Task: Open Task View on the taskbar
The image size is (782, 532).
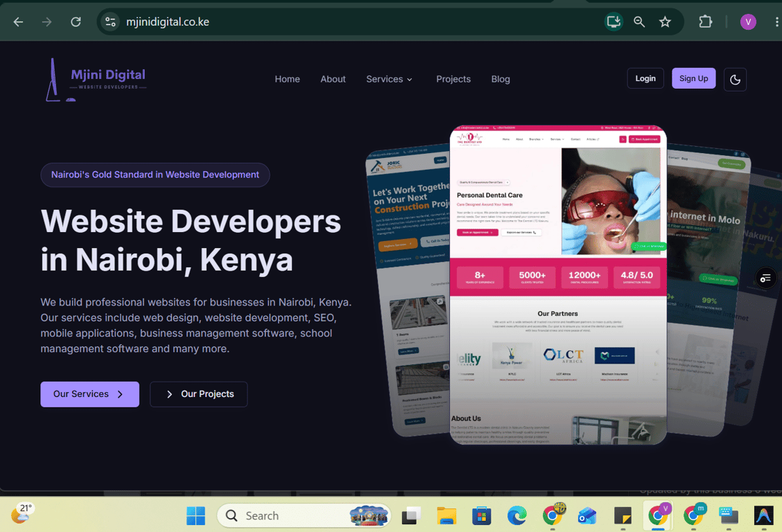Action: coord(411,515)
